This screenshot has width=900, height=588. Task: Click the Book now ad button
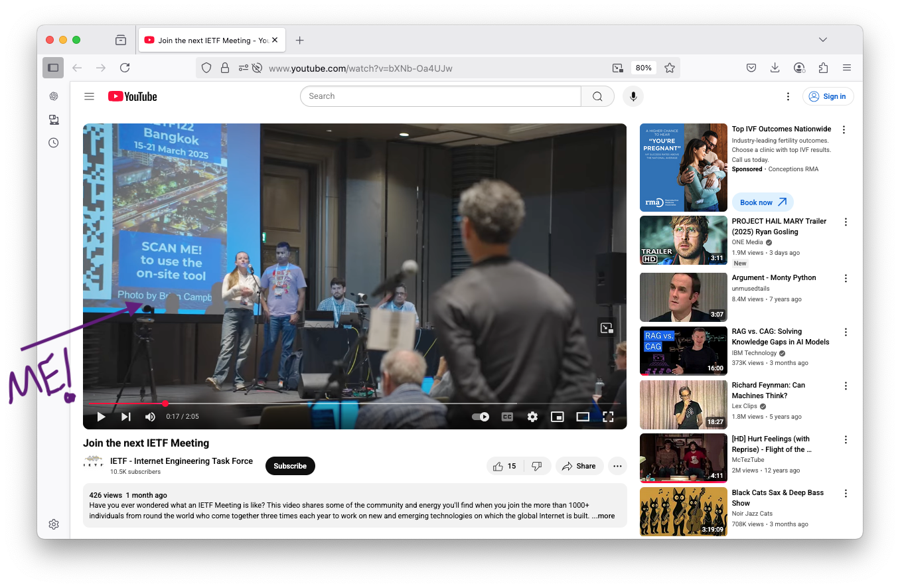pos(763,202)
